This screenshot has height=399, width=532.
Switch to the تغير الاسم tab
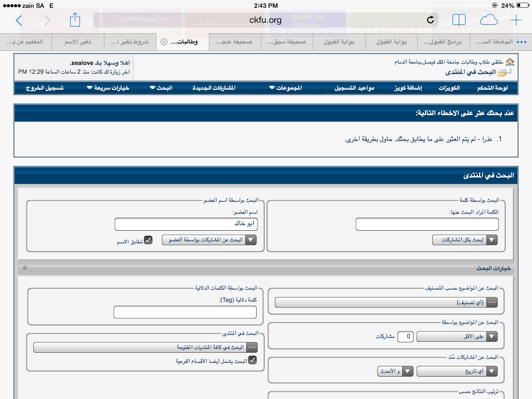point(78,42)
